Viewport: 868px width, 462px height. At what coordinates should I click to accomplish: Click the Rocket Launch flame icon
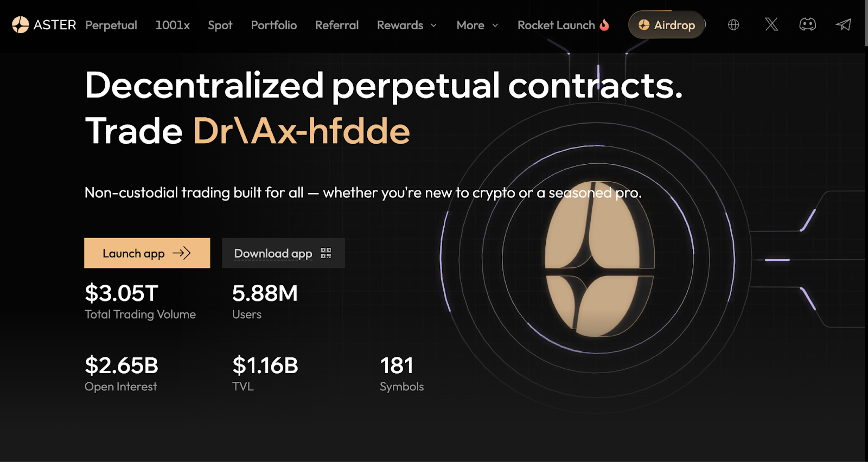(x=604, y=25)
